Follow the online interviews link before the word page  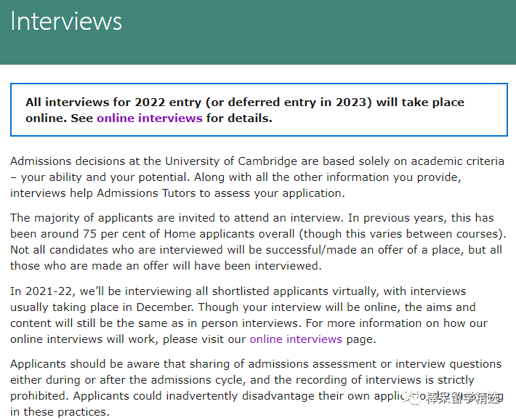click(x=296, y=339)
